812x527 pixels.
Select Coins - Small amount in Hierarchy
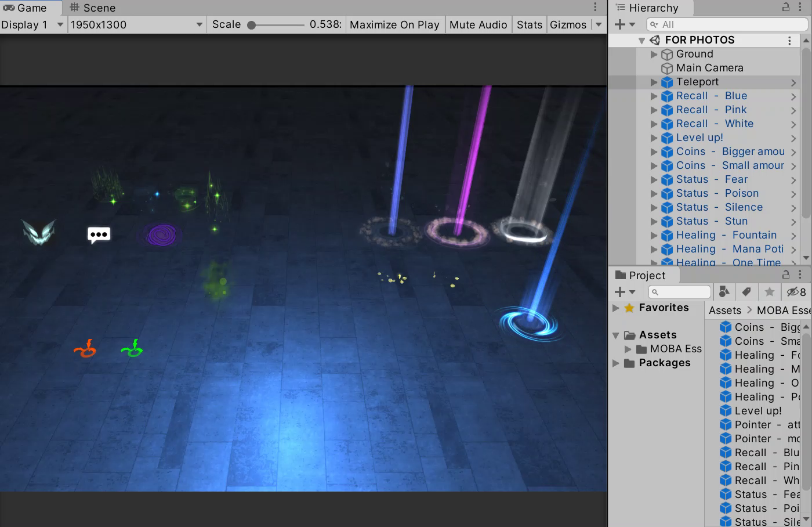click(x=730, y=165)
